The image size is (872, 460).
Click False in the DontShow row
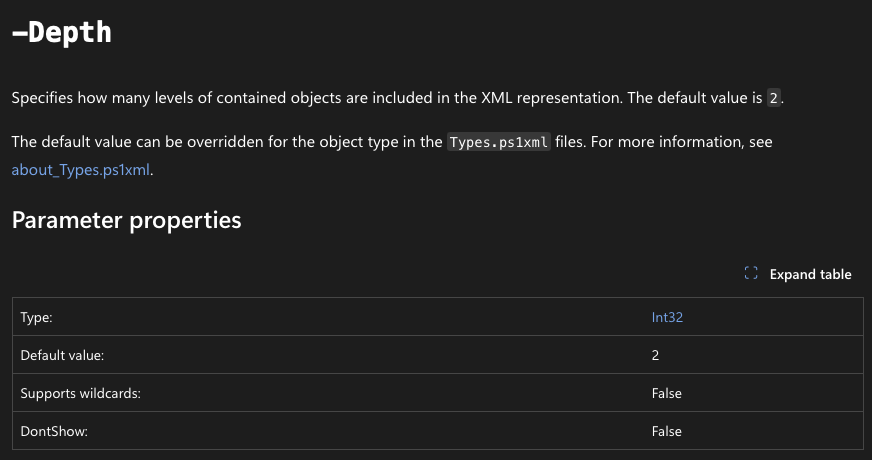[666, 431]
